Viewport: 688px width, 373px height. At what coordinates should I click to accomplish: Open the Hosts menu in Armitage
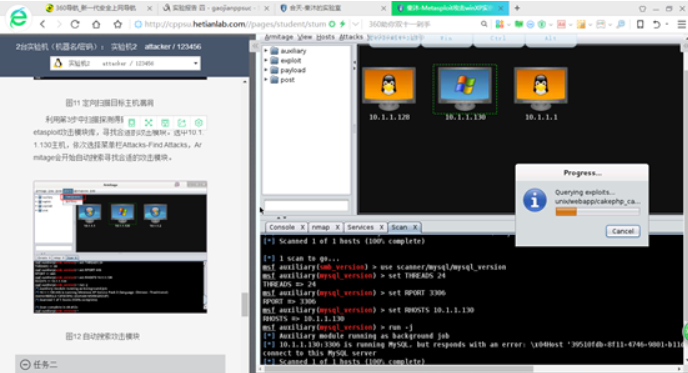click(x=325, y=37)
